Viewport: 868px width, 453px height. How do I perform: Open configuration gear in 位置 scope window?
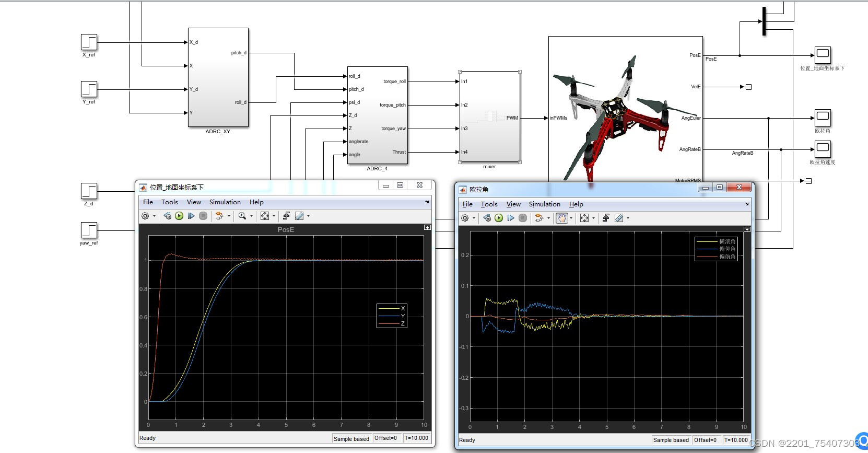point(145,216)
